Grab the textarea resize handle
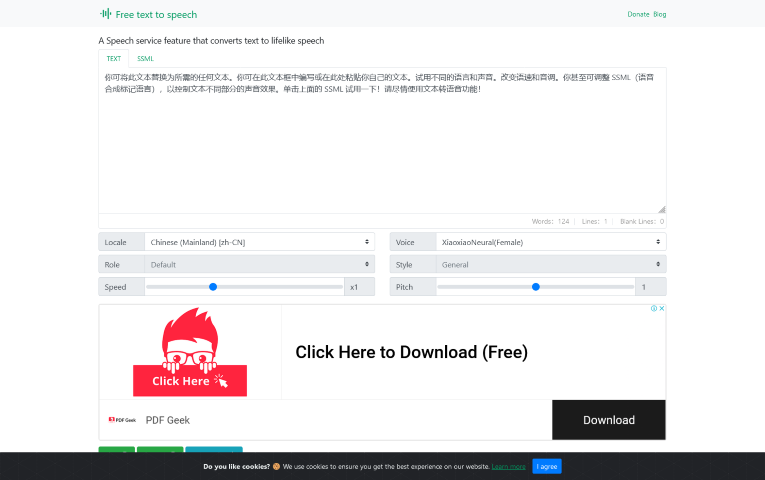765x480 pixels. [662, 209]
